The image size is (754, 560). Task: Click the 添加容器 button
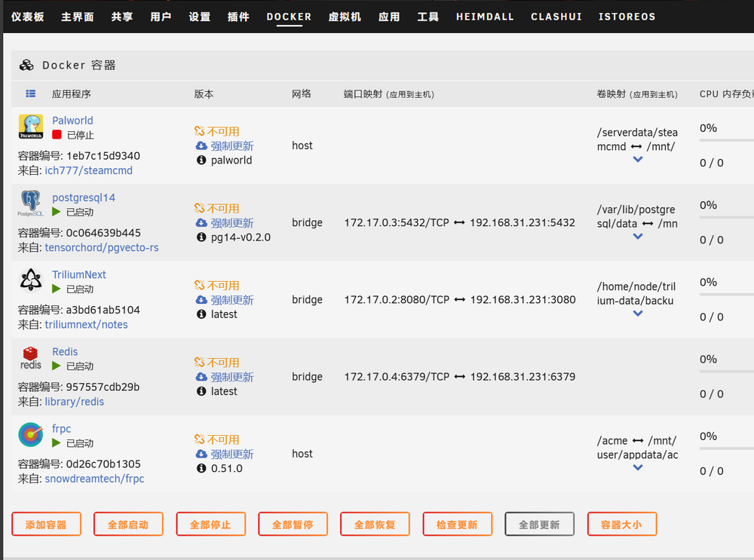(46, 525)
